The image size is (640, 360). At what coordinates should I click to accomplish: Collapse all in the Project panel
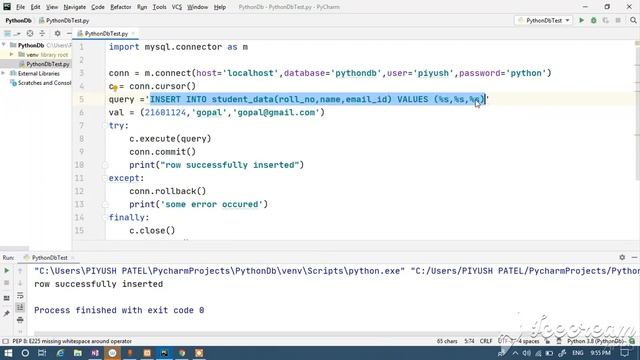(42, 33)
